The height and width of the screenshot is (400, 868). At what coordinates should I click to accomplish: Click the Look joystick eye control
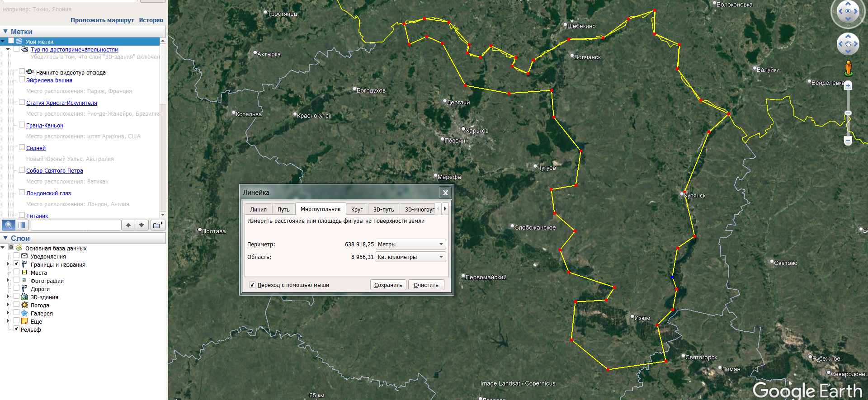[848, 12]
